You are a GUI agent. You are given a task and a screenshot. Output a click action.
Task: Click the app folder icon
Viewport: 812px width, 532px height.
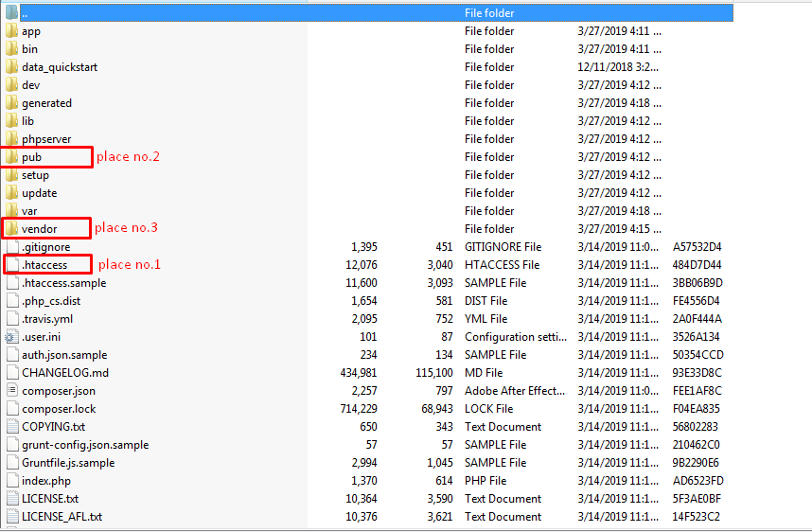click(11, 31)
